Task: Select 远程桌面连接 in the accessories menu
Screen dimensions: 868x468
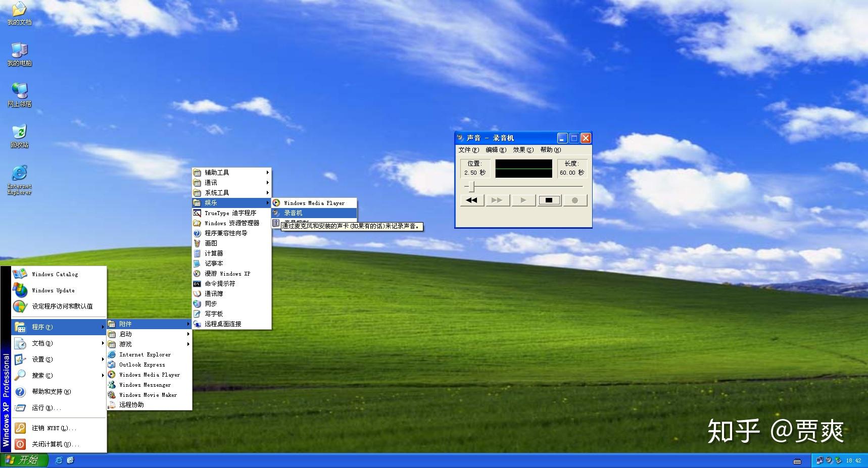Action: click(232, 324)
